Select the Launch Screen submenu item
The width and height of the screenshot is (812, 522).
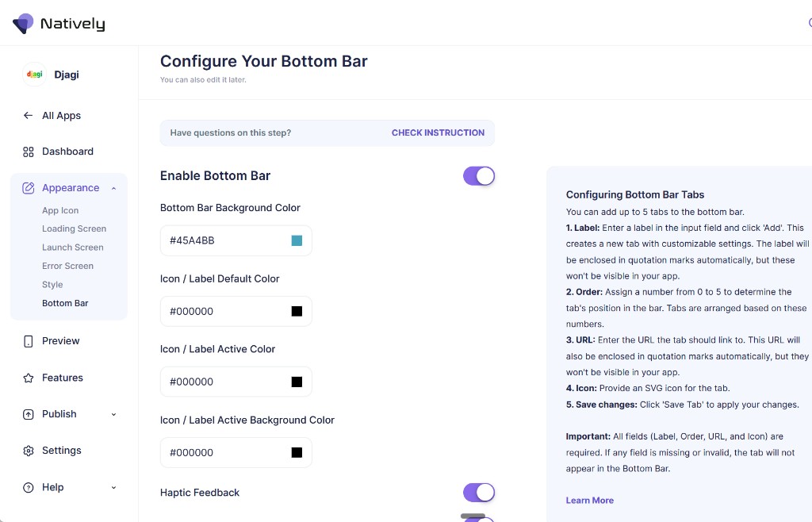coord(72,248)
